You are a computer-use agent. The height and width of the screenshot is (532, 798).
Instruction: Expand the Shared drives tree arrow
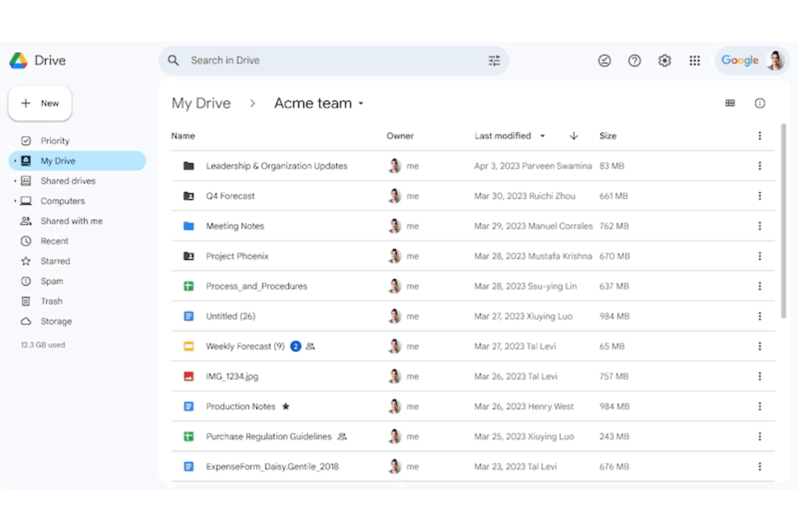(15, 181)
